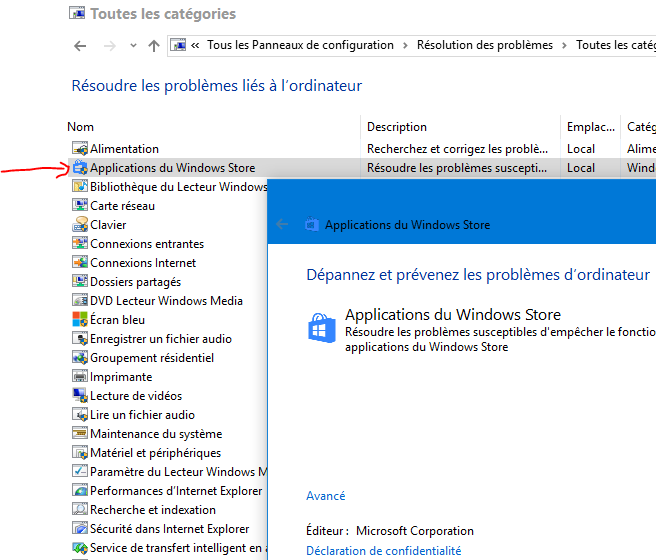This screenshot has width=656, height=560.
Task: Select the Imprimante row text
Action: point(121,376)
